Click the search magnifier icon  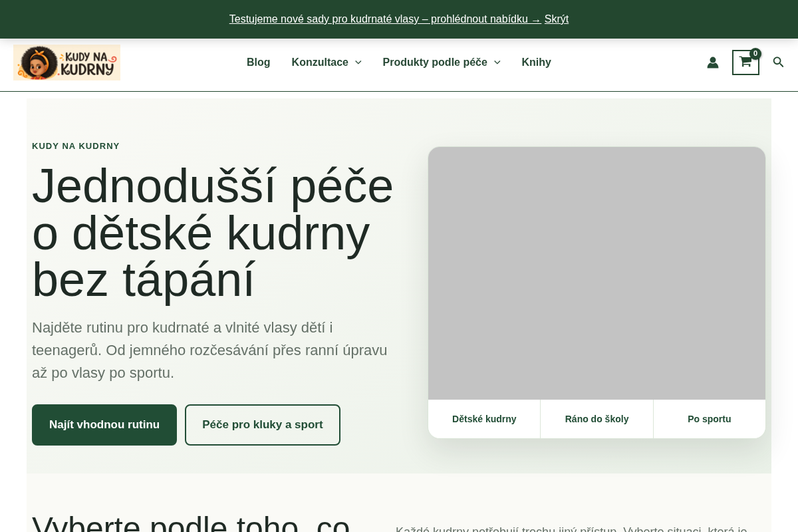click(778, 62)
